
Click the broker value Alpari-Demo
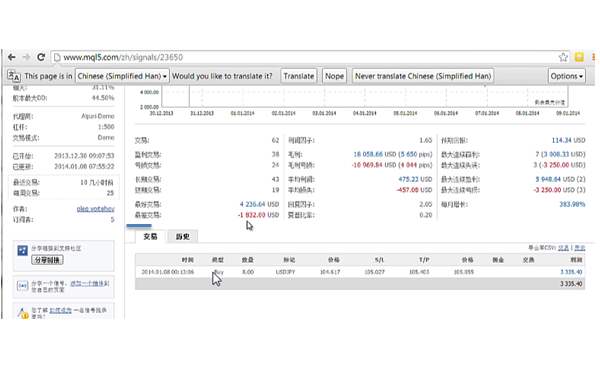(98, 116)
